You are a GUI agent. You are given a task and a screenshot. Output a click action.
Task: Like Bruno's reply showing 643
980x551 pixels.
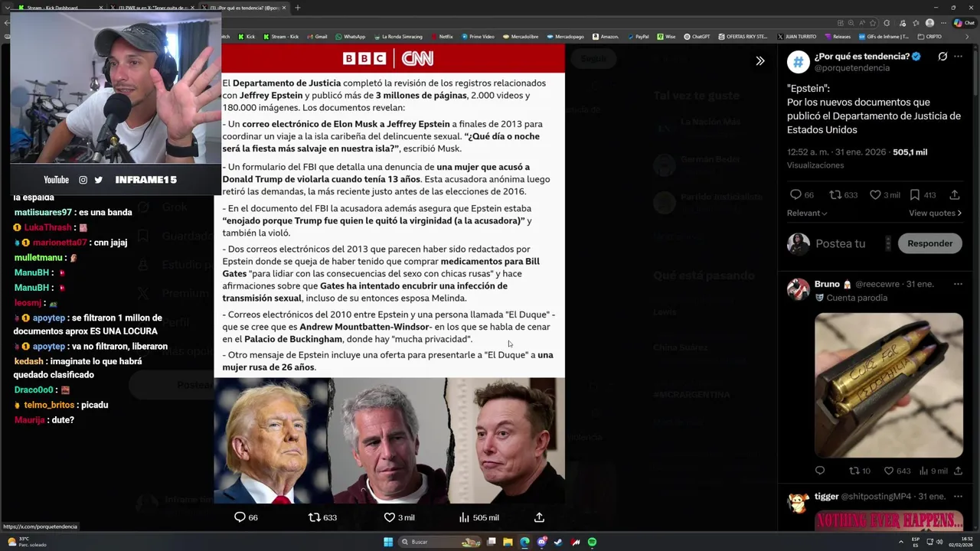(x=889, y=471)
